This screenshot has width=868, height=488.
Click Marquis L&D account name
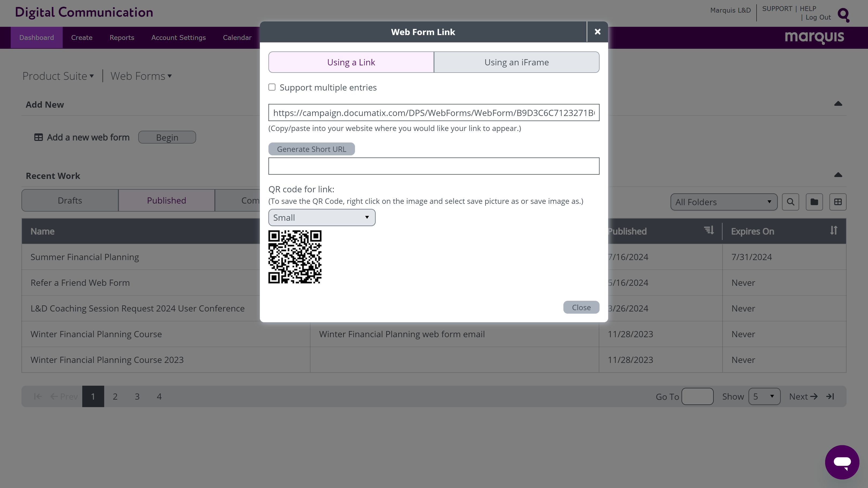pyautogui.click(x=730, y=10)
